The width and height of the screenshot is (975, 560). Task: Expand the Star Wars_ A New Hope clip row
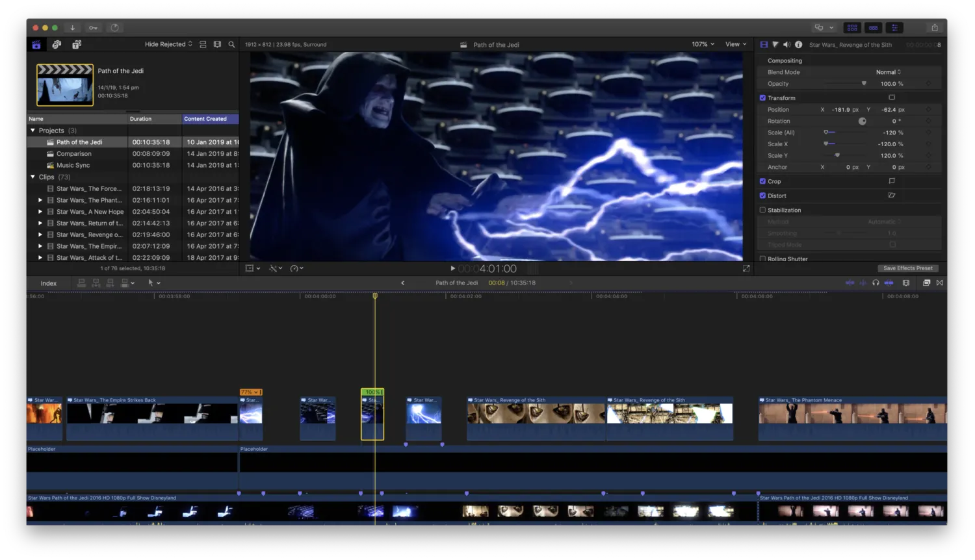point(40,212)
